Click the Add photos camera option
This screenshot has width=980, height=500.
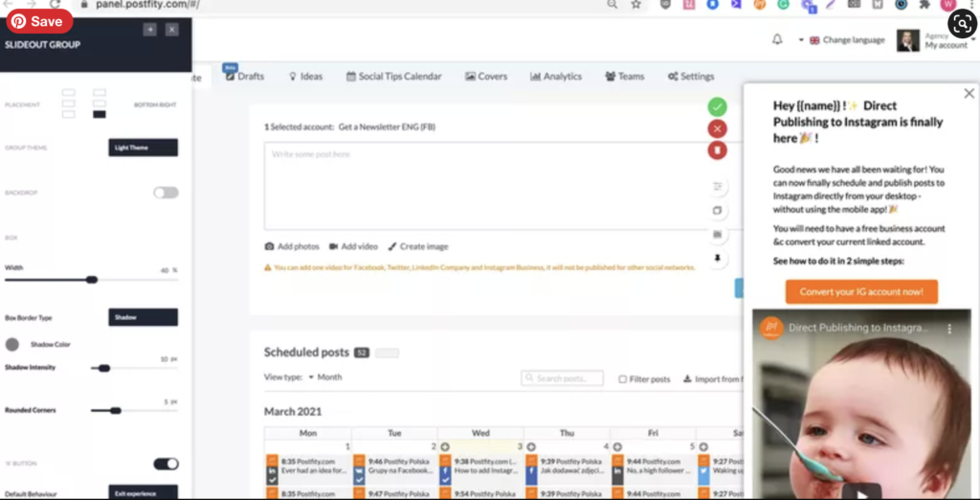pos(292,246)
